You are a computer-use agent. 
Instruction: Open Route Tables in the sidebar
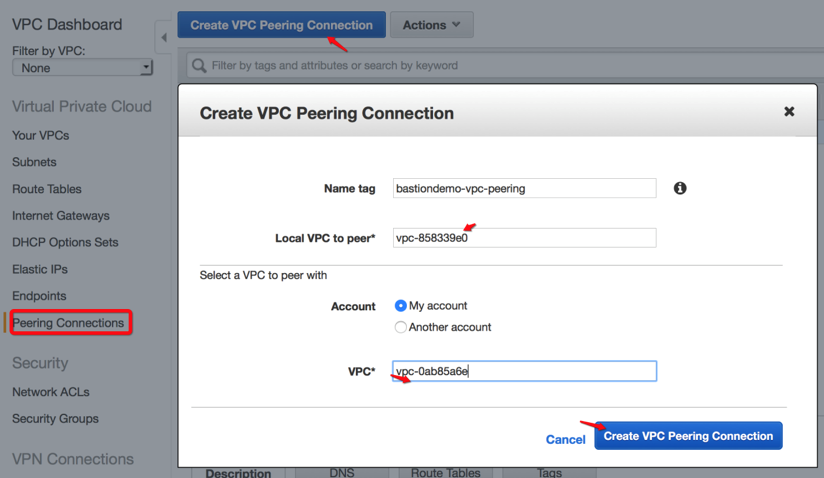[47, 189]
